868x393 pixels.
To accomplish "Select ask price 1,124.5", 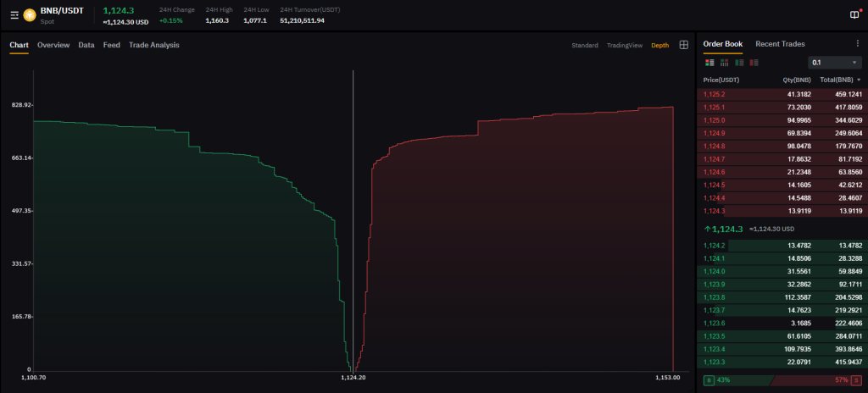I will 714,185.
